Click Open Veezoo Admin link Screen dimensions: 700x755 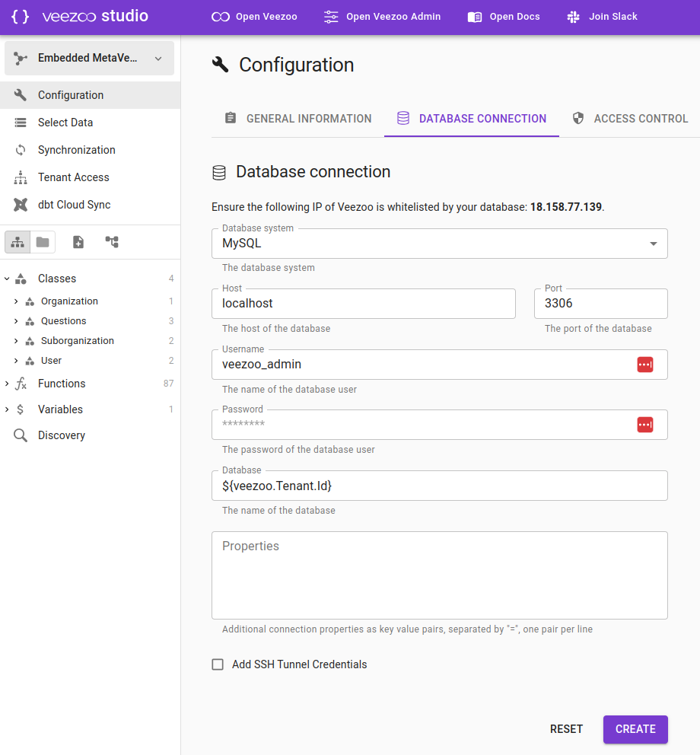[382, 17]
